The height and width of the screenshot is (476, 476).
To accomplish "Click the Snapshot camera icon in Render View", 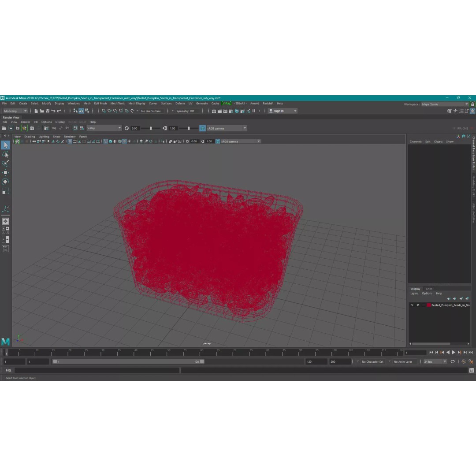I will pos(18,128).
